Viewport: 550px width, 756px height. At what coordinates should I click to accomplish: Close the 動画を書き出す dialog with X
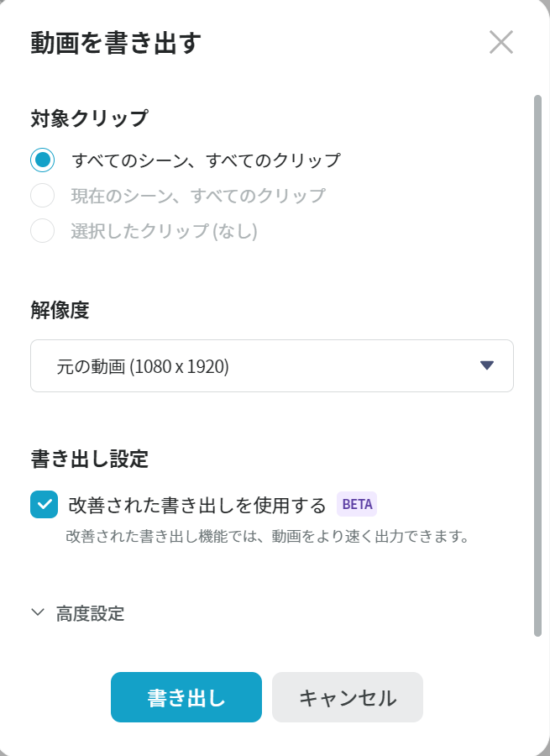click(501, 42)
